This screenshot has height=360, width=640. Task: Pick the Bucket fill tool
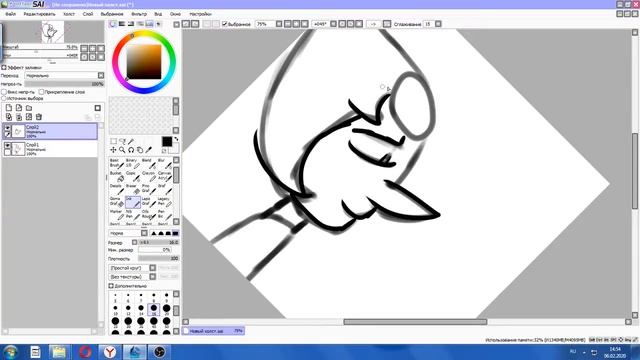pyautogui.click(x=117, y=176)
